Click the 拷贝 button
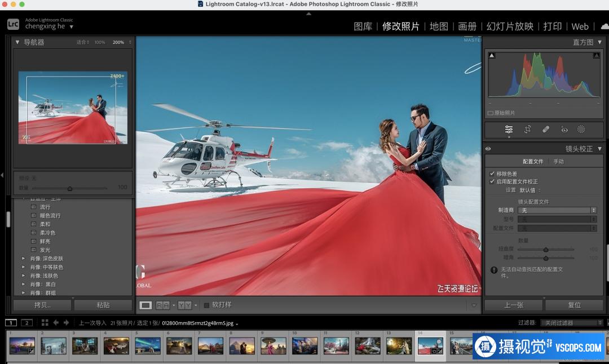Viewport: 609px width, 364px height. [x=42, y=305]
